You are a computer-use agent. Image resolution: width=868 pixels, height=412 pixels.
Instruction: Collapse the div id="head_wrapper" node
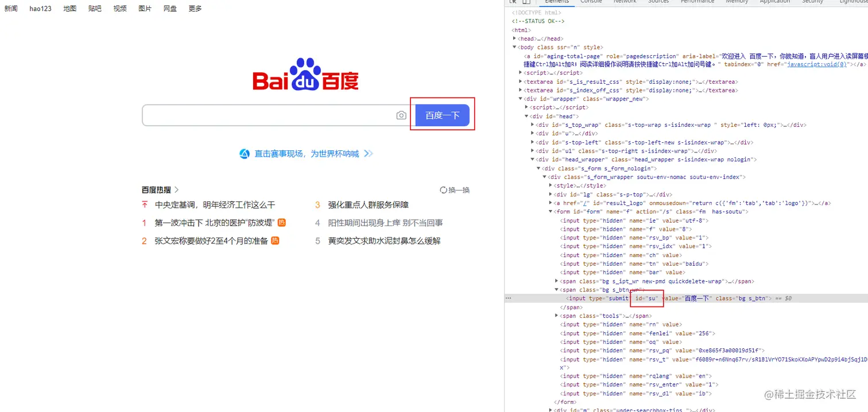click(533, 160)
